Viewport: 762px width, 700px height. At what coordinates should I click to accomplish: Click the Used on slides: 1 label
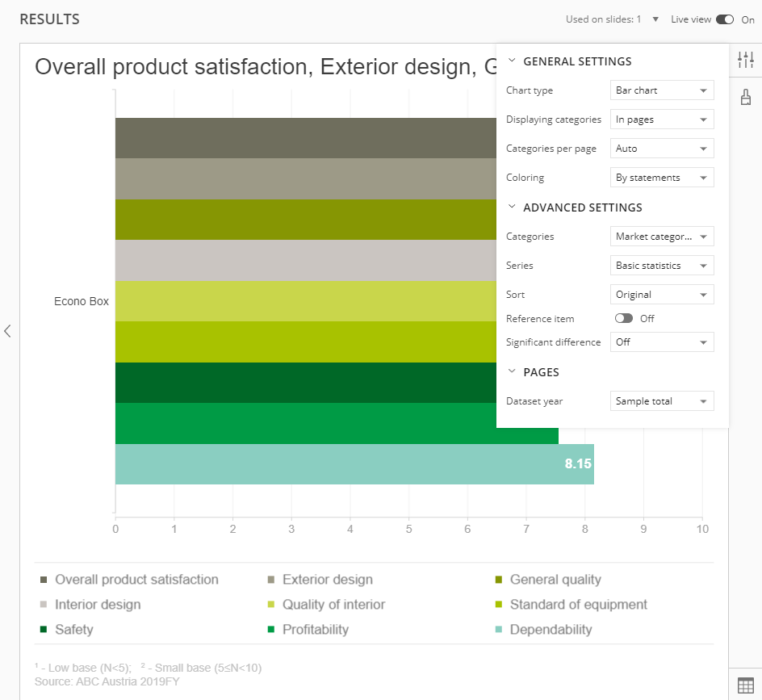pyautogui.click(x=603, y=19)
